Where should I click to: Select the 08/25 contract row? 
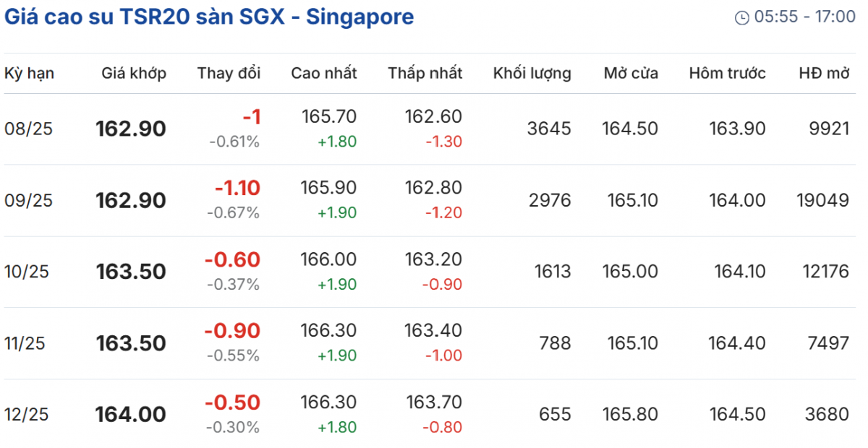point(29,129)
